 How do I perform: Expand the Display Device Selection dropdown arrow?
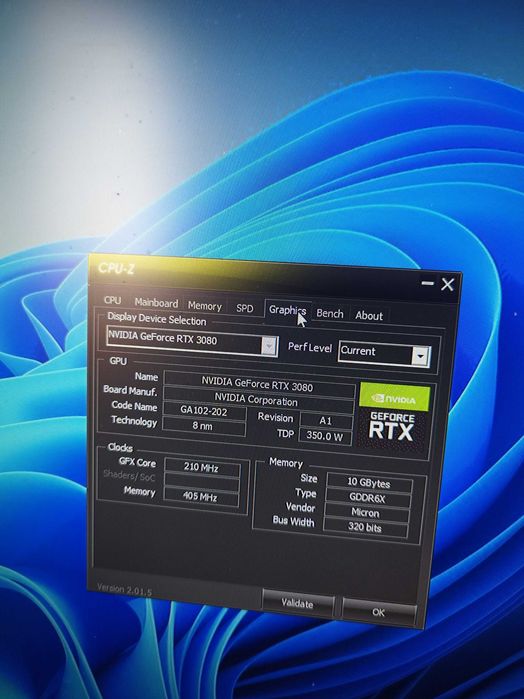(268, 345)
